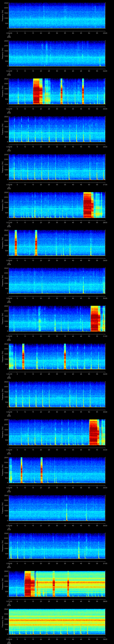Click the wide red burst in the 0:33:00 spectrogram
The height and width of the screenshot is (644, 114).
pos(94,432)
